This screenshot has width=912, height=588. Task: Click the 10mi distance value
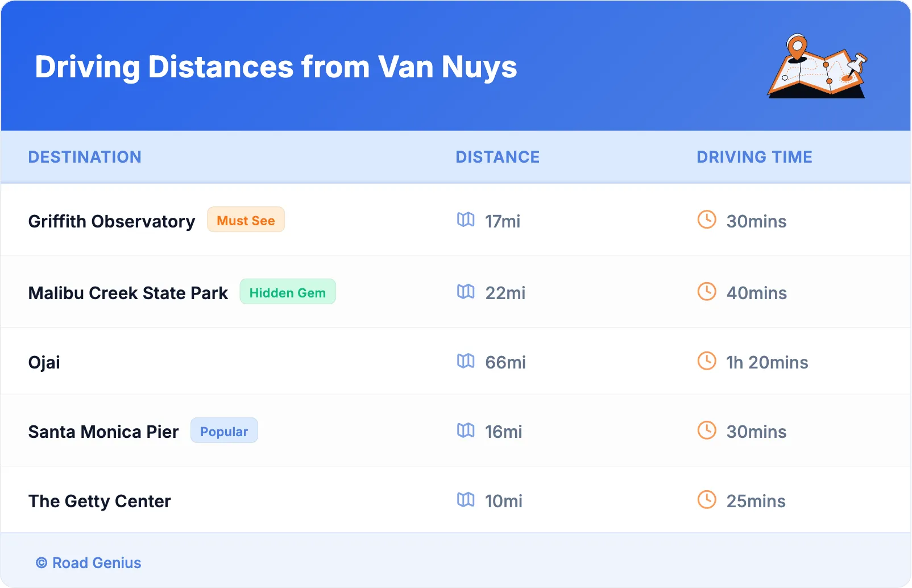tap(504, 501)
